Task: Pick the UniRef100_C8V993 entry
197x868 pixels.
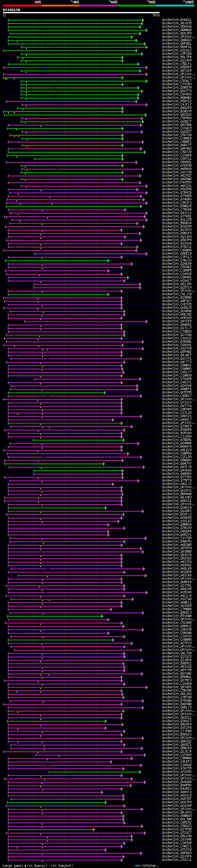Action: [177, 94]
